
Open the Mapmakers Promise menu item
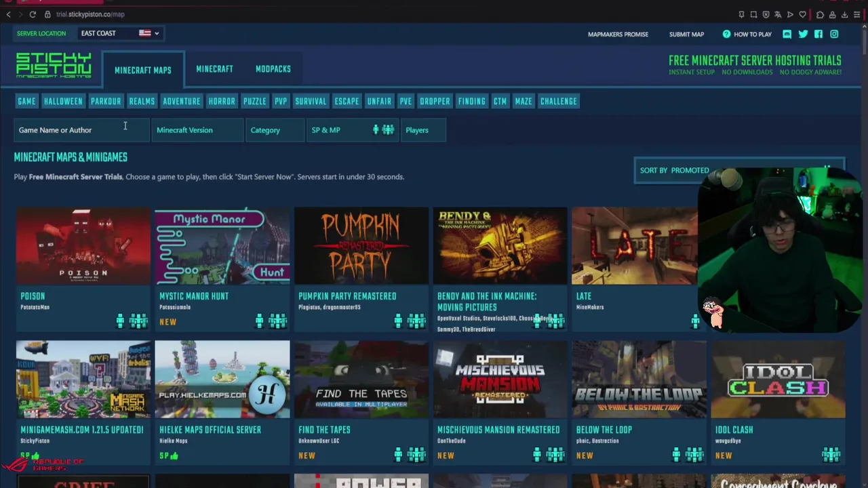click(618, 34)
